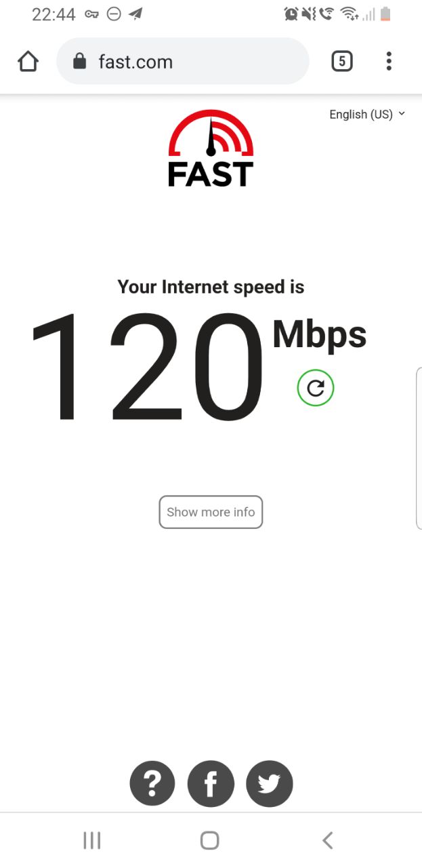Click the lock icon beside fast.com
The height and width of the screenshot is (868, 422).
coord(80,62)
